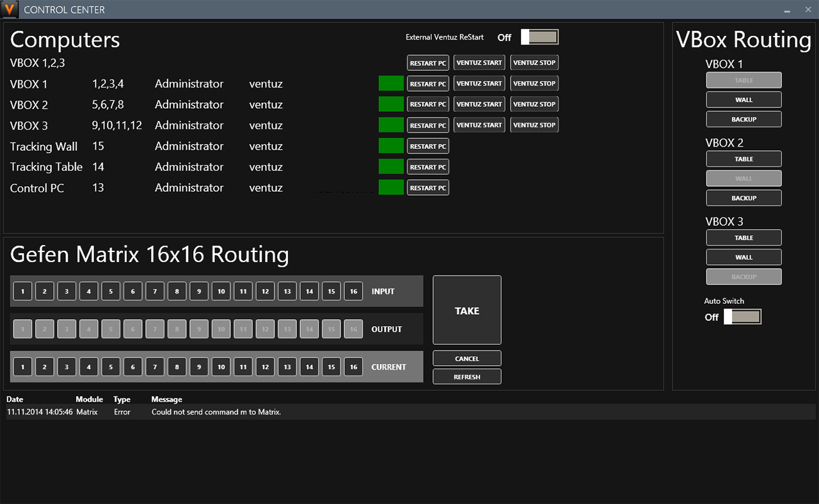The height and width of the screenshot is (504, 819).
Task: Select matrix OUTPUT number 2
Action: tap(44, 329)
